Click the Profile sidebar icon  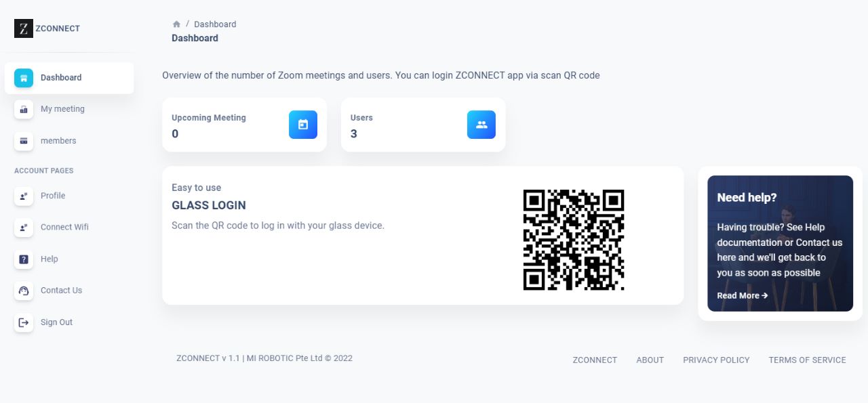pyautogui.click(x=24, y=196)
